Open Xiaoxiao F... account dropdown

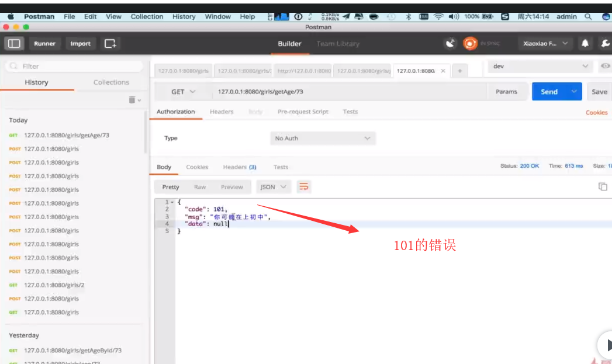(x=545, y=43)
